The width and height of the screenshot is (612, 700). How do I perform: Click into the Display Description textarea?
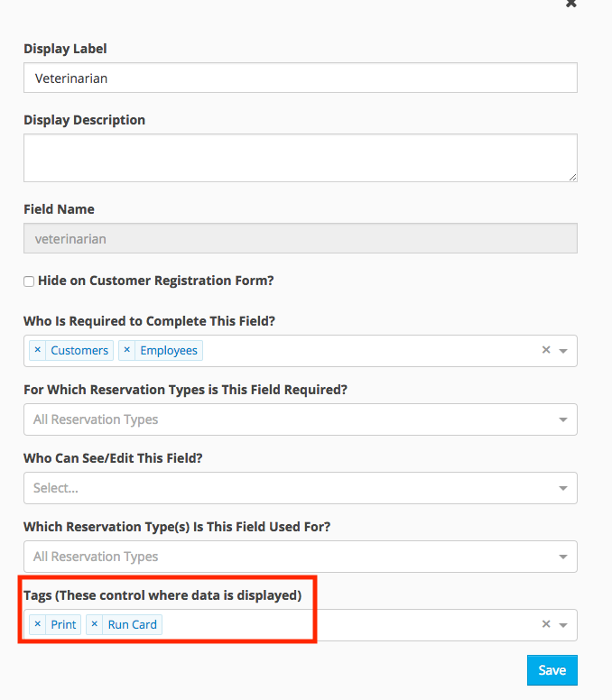(300, 158)
